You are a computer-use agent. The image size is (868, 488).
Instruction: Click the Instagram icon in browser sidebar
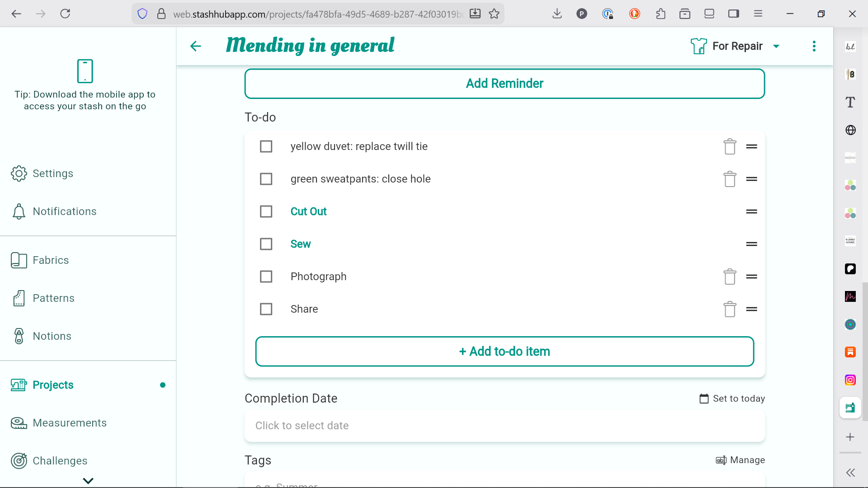(850, 380)
